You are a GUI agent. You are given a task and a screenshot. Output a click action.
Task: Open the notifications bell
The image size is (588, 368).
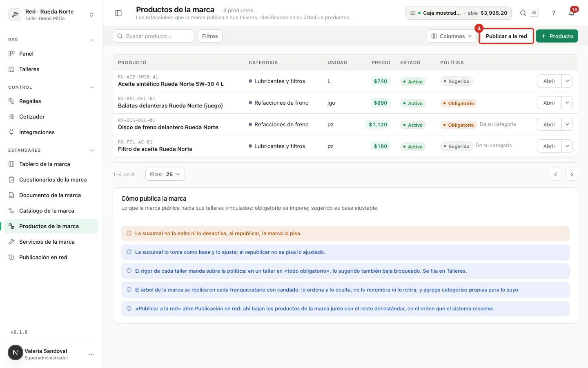click(572, 13)
